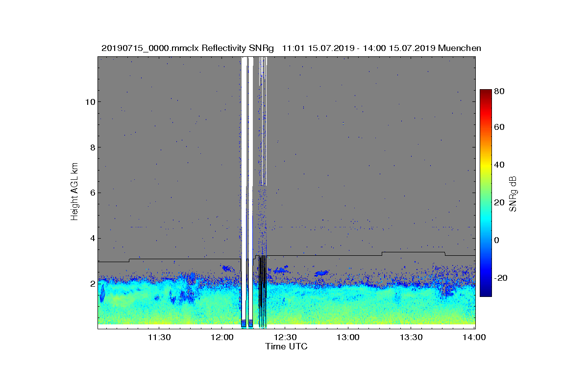Click the 12:30 time tick label

tap(285, 338)
